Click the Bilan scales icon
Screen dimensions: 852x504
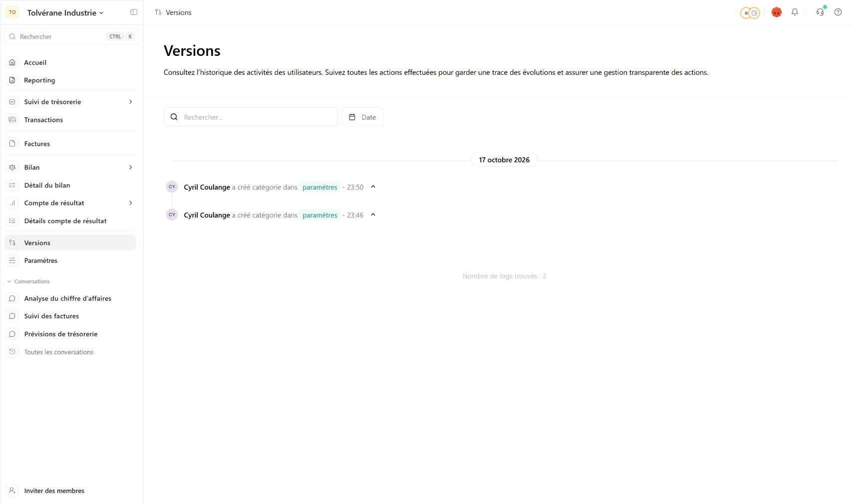point(12,167)
